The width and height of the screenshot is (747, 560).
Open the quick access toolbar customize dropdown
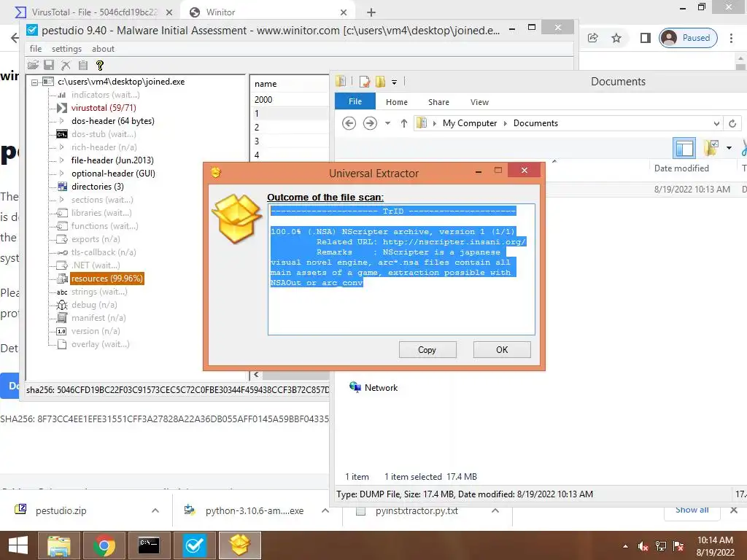point(394,82)
